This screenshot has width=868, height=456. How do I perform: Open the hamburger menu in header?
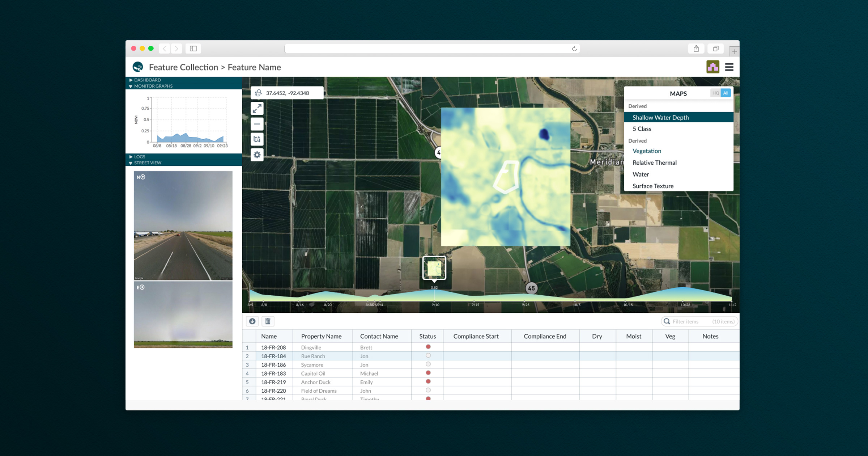[x=729, y=67]
